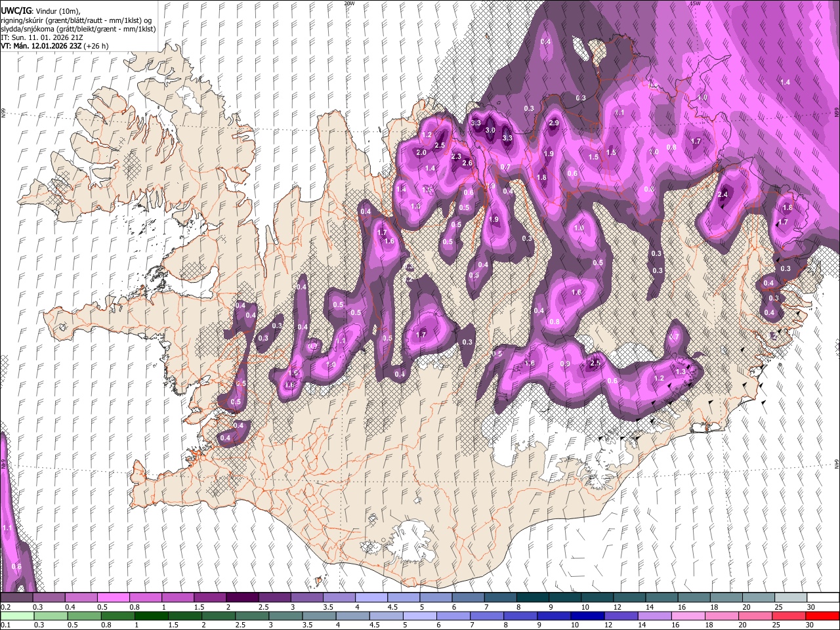Click the valid time 'VT: Mán. 12.01.2026 23Z'
840x630 pixels.
(x=41, y=46)
